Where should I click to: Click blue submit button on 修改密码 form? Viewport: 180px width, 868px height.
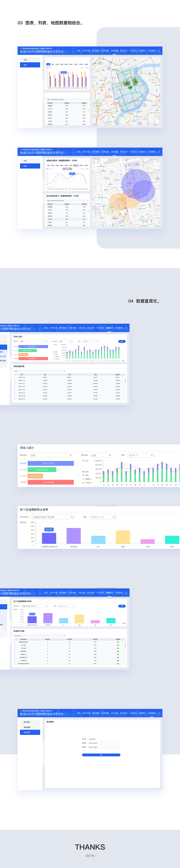[101, 755]
